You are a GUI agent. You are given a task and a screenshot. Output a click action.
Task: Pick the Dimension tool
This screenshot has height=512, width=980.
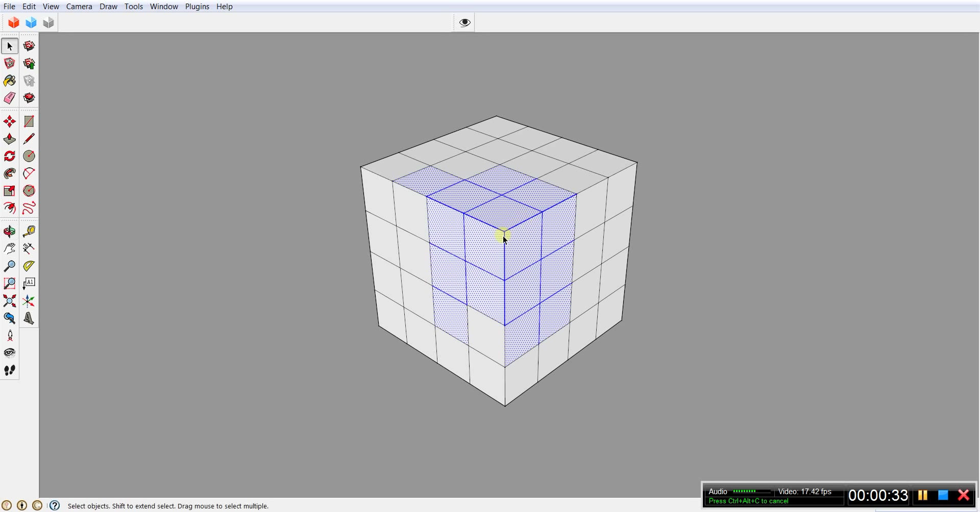[29, 249]
